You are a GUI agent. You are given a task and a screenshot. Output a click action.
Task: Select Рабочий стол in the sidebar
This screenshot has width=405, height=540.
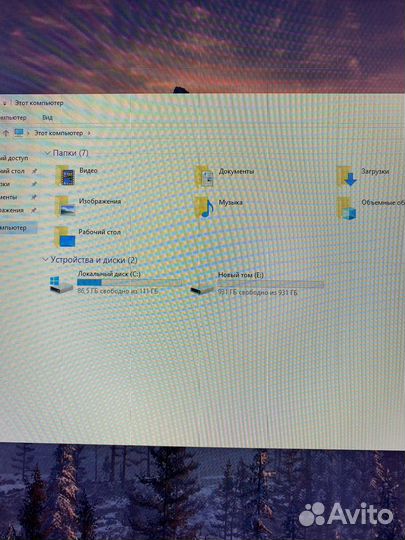[x=12, y=171]
